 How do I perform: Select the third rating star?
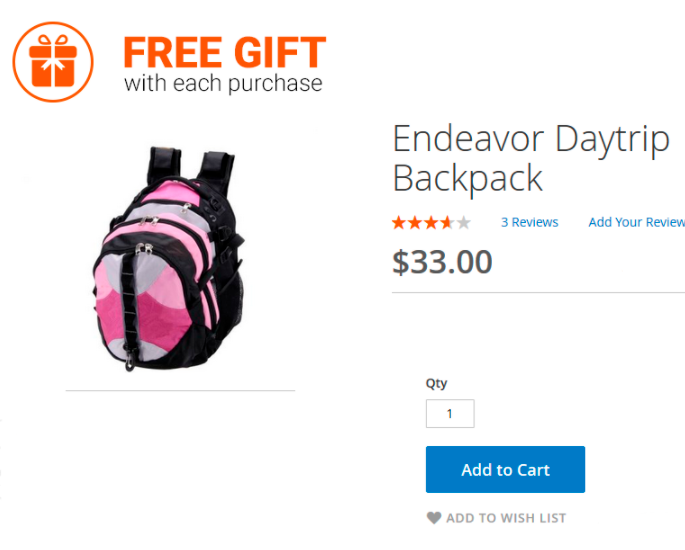point(431,222)
